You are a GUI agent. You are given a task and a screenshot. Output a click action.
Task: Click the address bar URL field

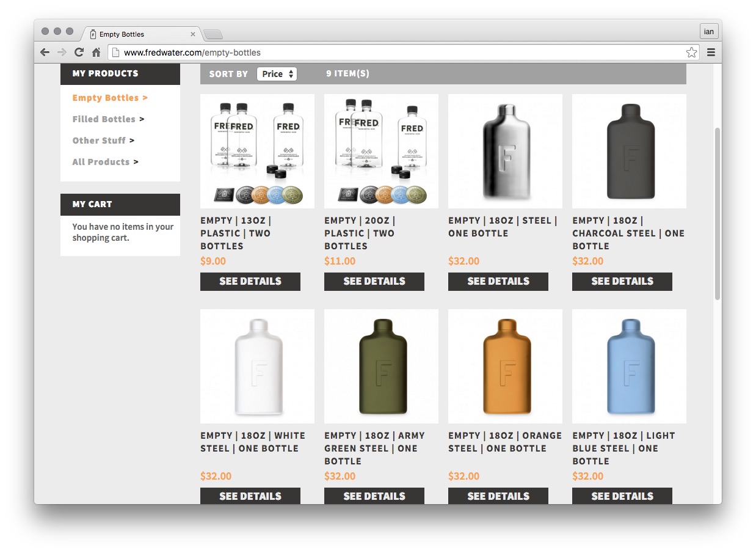[397, 53]
